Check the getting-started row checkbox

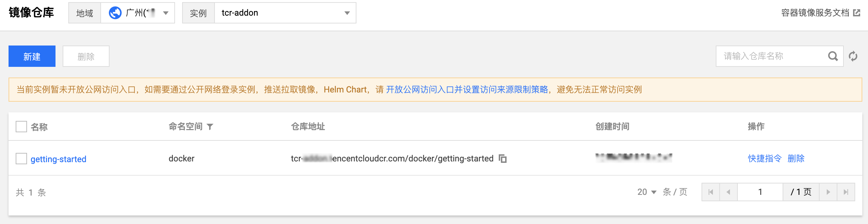coord(21,159)
